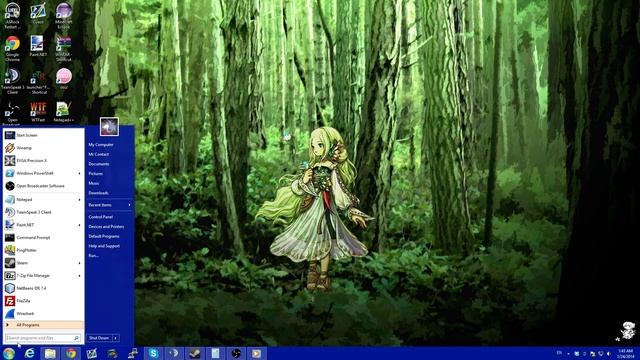This screenshot has width=640, height=360.
Task: Click the user account picture
Action: point(109,127)
